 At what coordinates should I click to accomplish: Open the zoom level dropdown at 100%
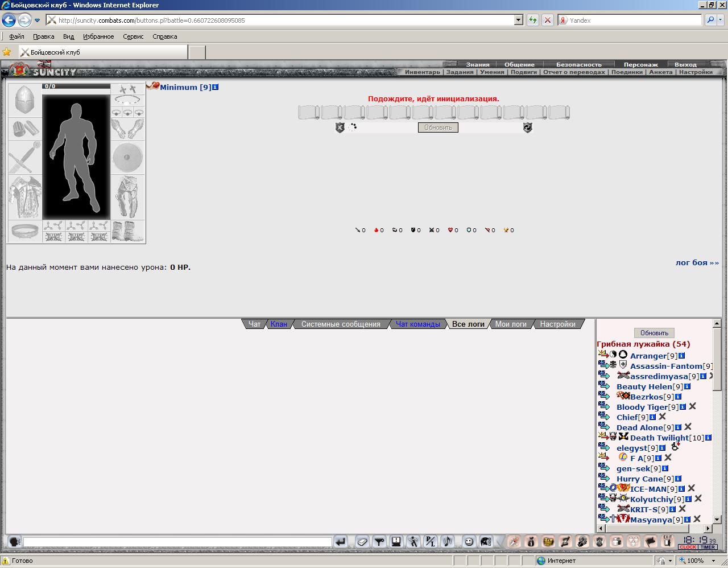pos(713,561)
